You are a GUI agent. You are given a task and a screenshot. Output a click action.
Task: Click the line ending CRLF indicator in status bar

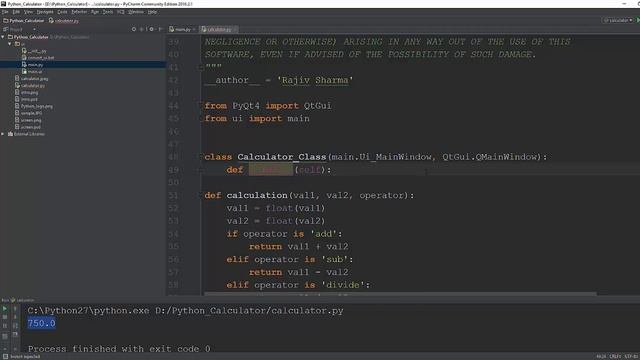615,357
